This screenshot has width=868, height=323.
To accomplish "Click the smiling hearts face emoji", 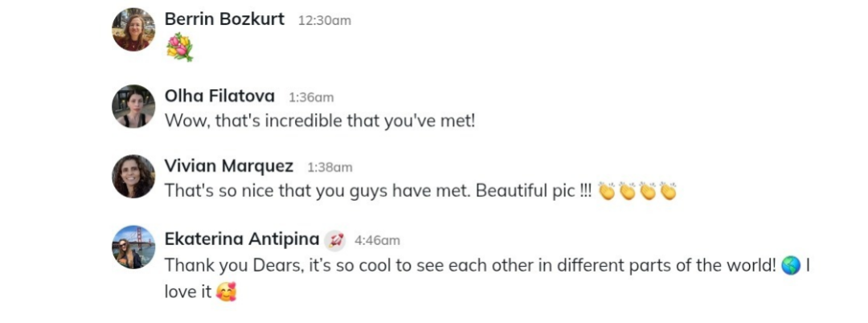I will click(x=227, y=292).
